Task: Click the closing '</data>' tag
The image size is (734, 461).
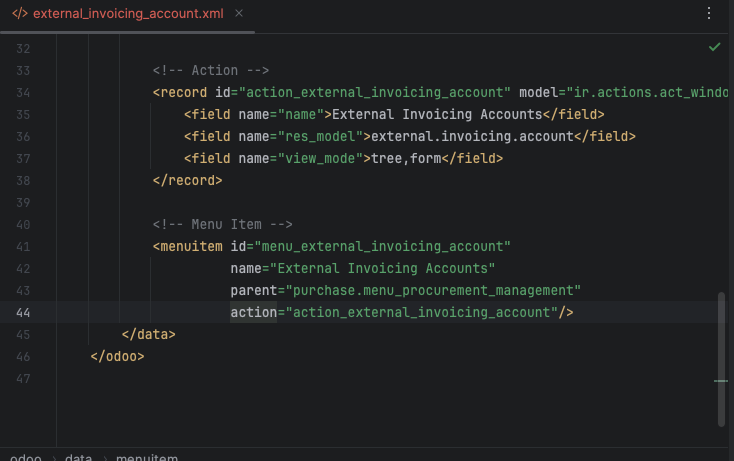Action: pyautogui.click(x=148, y=335)
